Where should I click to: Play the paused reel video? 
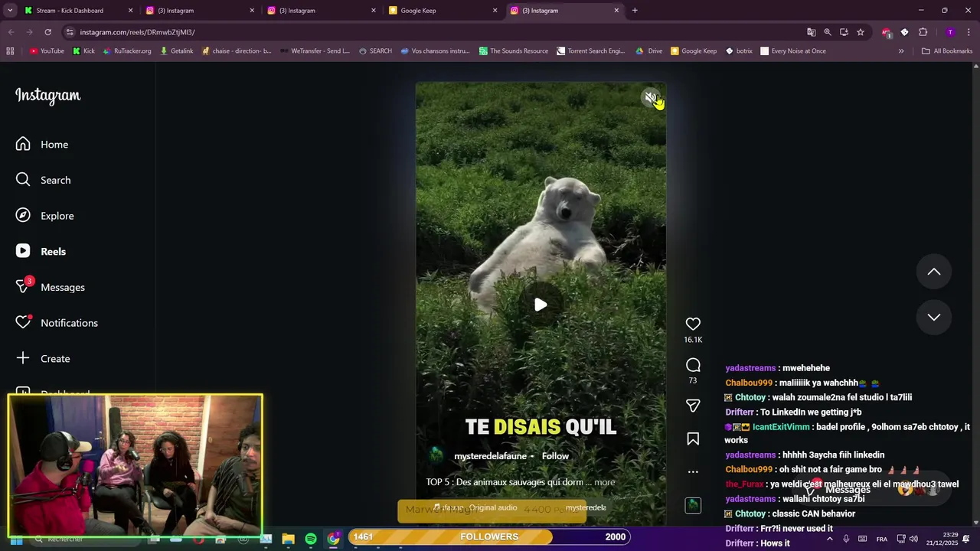coord(541,305)
